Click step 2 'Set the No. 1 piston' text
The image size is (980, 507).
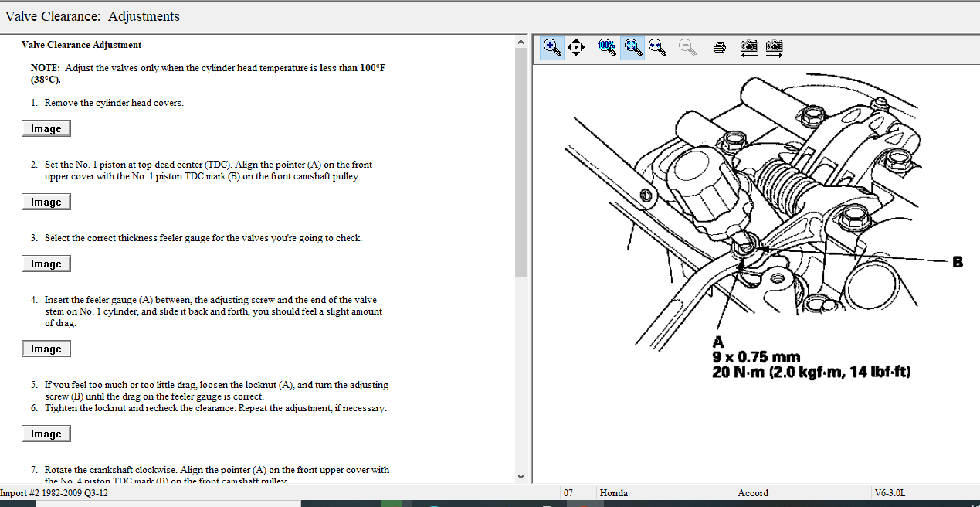click(209, 170)
